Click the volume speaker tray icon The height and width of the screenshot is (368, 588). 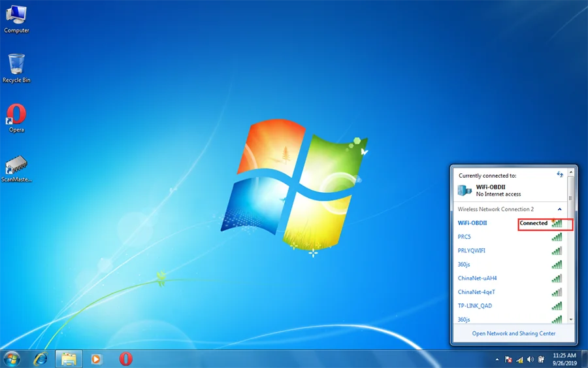tap(531, 360)
